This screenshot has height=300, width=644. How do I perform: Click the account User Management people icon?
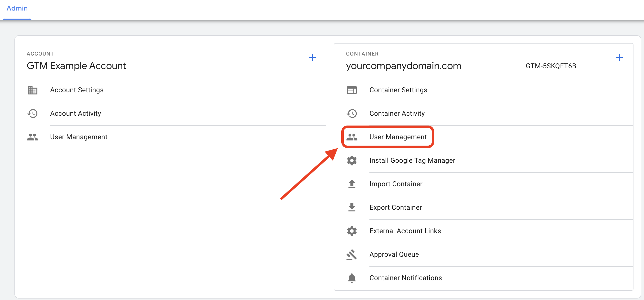pos(32,137)
